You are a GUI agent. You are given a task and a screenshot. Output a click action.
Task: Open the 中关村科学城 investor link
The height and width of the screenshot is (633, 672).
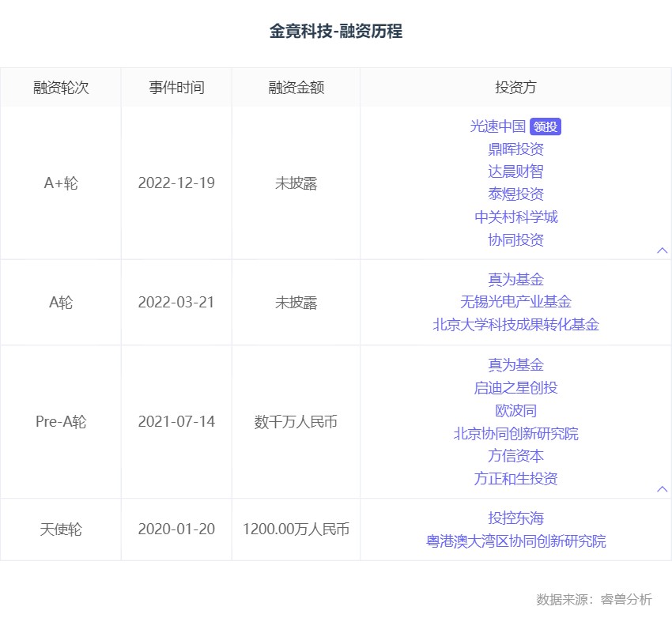[516, 217]
